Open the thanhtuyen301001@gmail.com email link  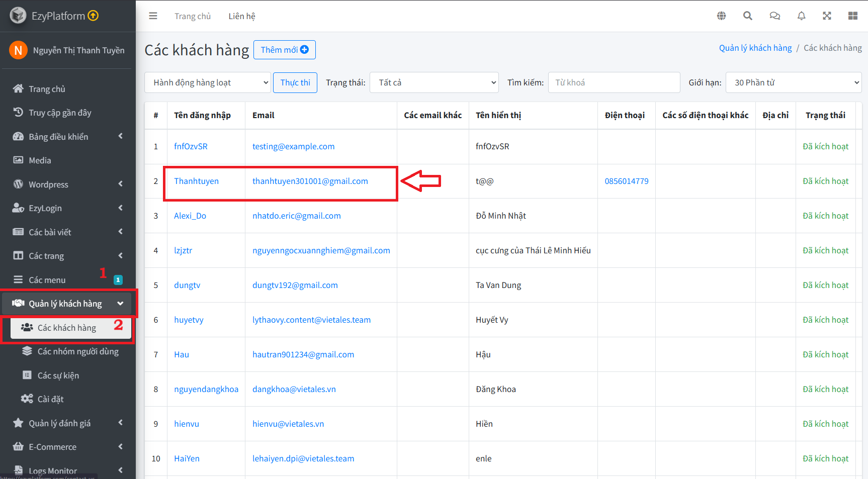[310, 181]
